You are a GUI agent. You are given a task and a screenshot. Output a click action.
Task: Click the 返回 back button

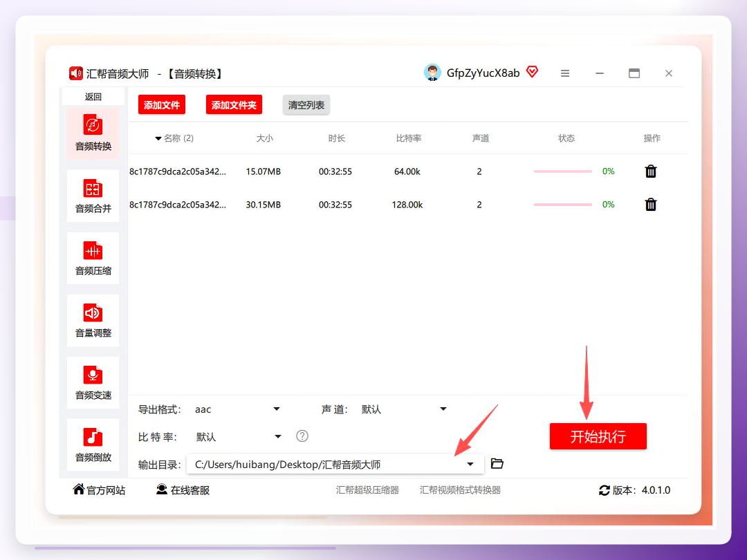pyautogui.click(x=93, y=97)
